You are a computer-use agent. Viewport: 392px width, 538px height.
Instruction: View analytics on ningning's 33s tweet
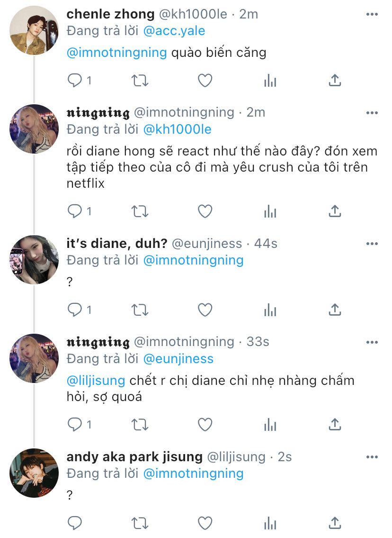click(x=270, y=424)
